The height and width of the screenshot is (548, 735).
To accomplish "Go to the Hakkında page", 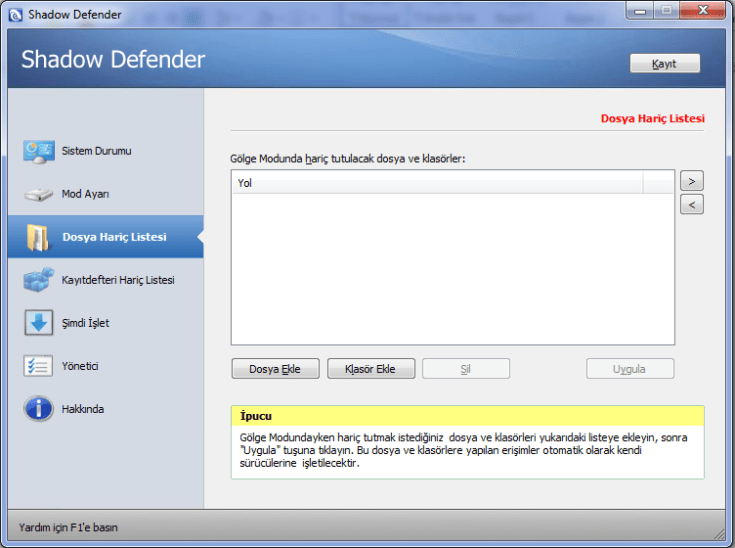I will coord(82,409).
